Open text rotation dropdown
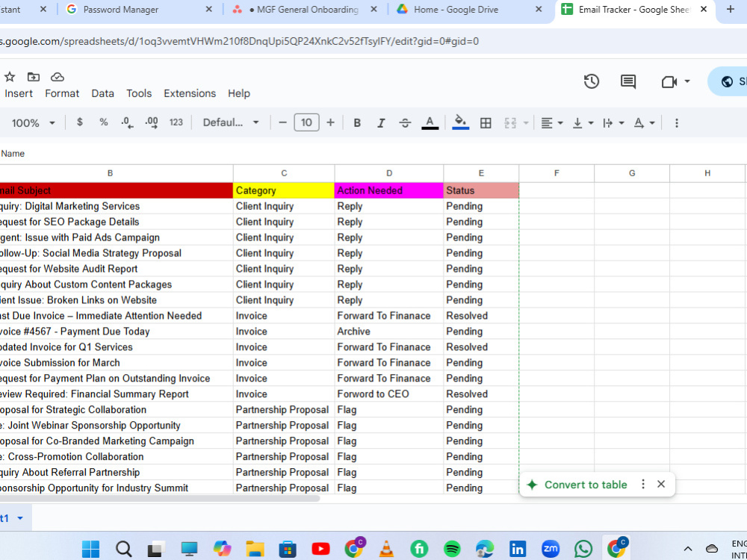 644,123
